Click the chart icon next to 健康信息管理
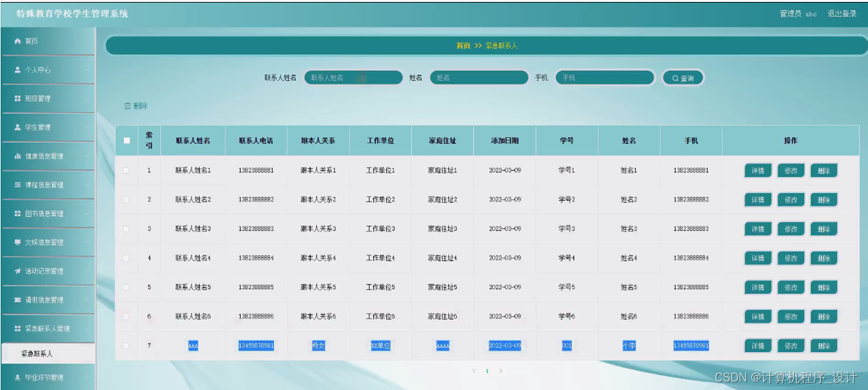The width and height of the screenshot is (868, 390). point(18,156)
